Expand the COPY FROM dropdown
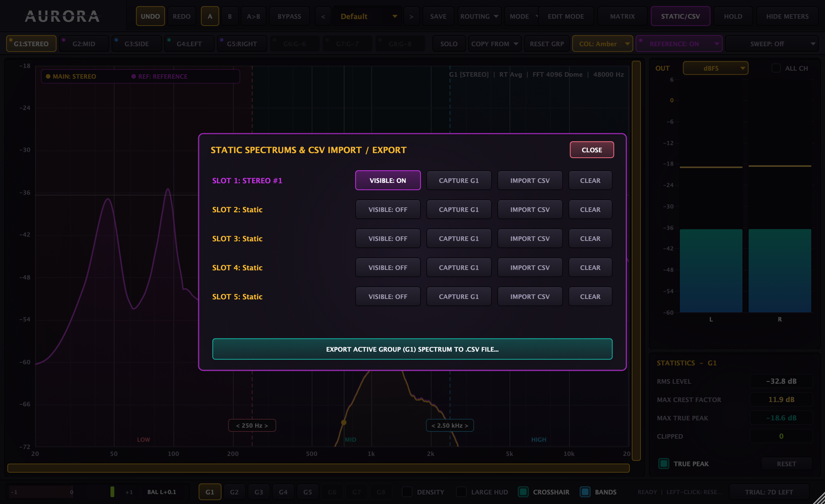The image size is (825, 504). pyautogui.click(x=494, y=44)
